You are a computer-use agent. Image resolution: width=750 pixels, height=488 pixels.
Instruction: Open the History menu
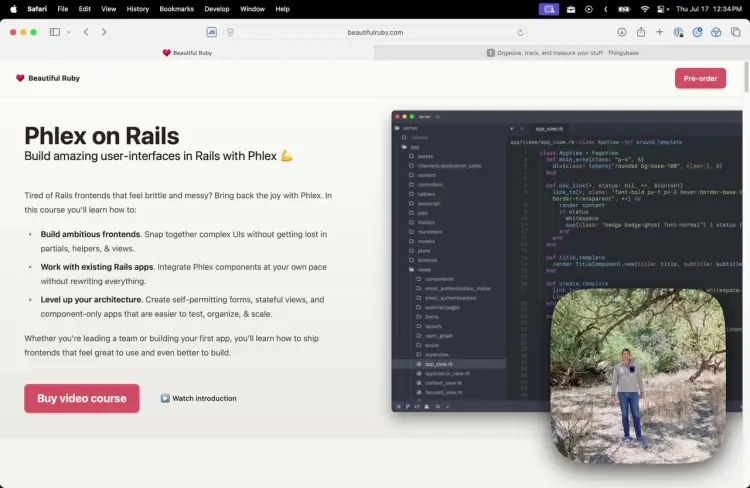coord(138,9)
